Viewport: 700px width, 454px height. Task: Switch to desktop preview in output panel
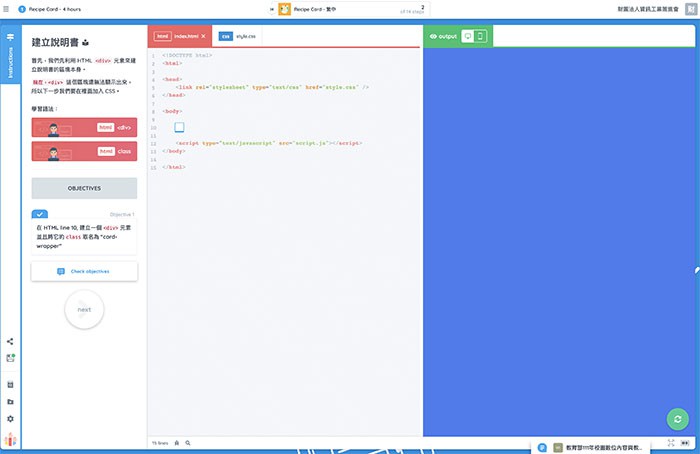pyautogui.click(x=467, y=36)
